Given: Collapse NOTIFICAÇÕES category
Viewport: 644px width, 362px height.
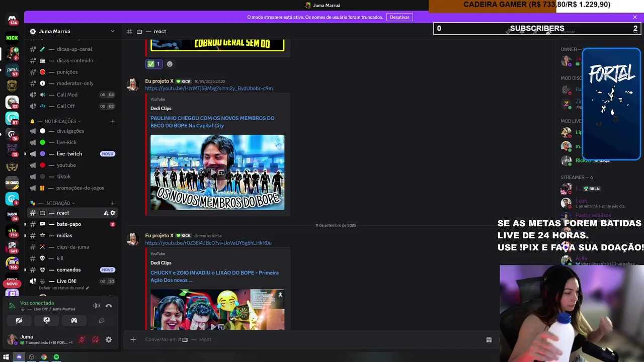Looking at the screenshot, I should click(x=60, y=121).
